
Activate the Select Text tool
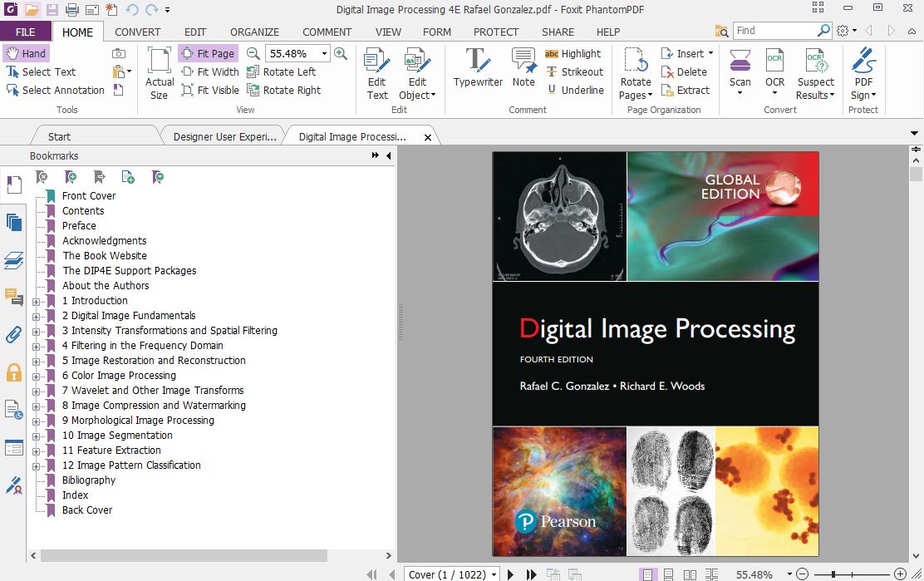coord(41,71)
